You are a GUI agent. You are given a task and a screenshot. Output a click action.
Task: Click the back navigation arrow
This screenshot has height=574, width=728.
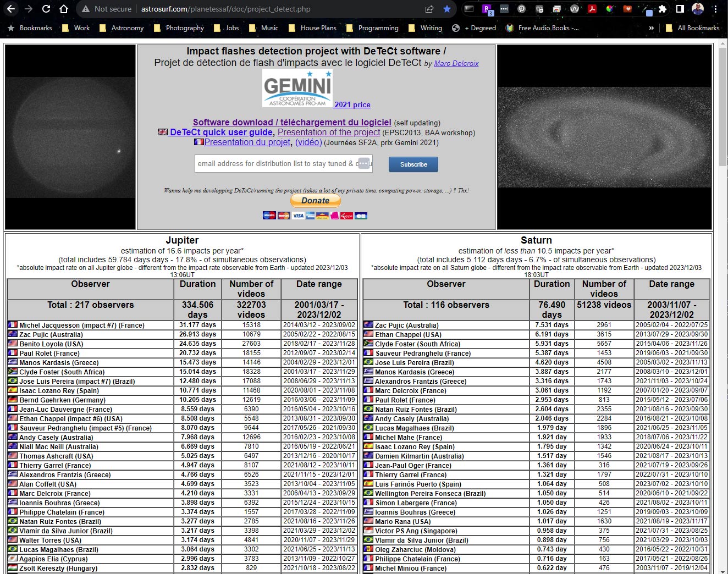[11, 9]
